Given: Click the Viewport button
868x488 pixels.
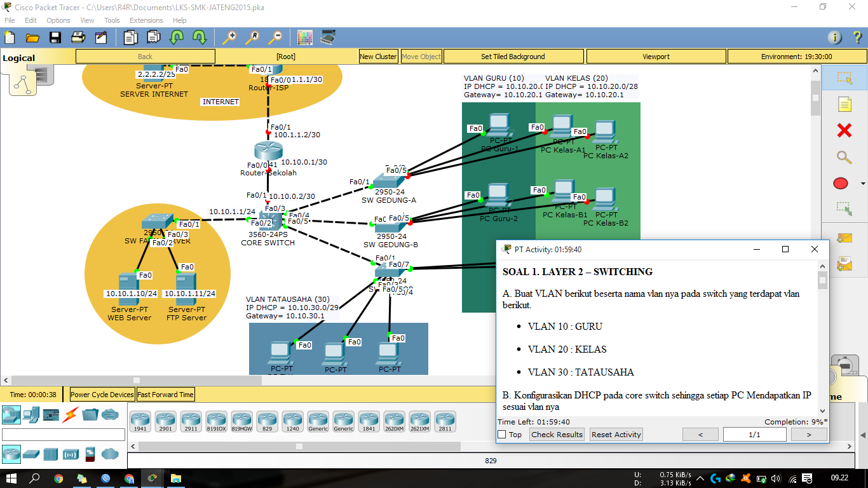Looking at the screenshot, I should [656, 57].
